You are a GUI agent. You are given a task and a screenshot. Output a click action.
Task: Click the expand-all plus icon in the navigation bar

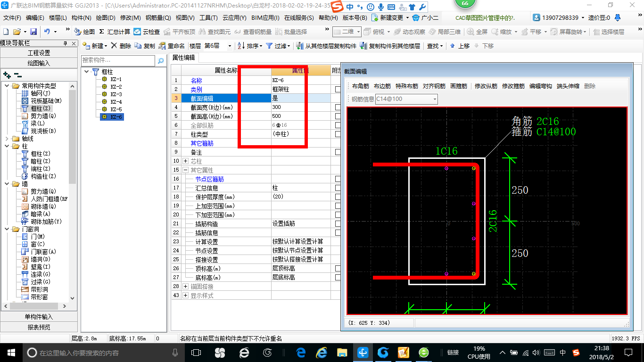click(7, 75)
